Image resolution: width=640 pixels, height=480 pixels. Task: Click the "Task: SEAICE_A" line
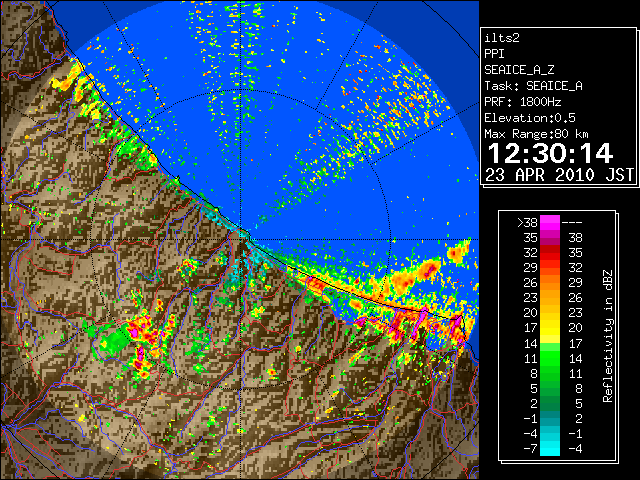tap(533, 86)
